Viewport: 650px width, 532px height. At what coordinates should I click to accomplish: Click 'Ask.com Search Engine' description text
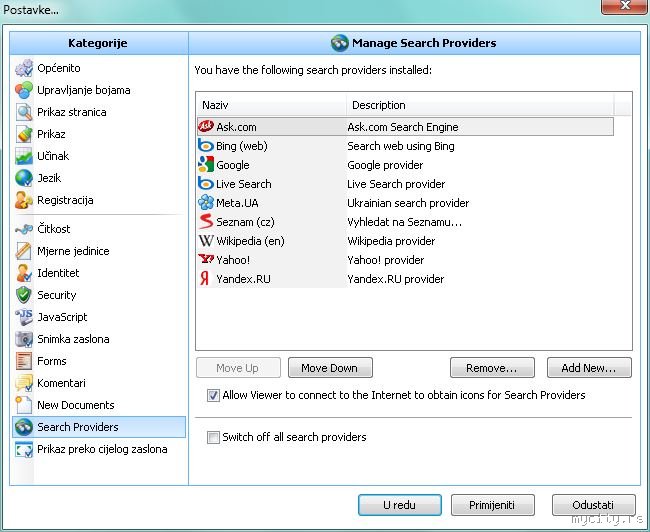[x=403, y=127]
